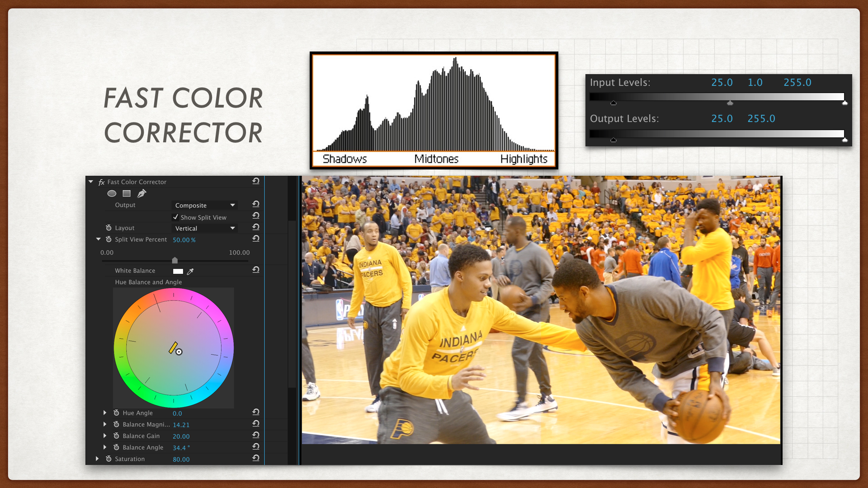Reset the Split View Percent parameter
The image size is (868, 488).
click(x=255, y=239)
